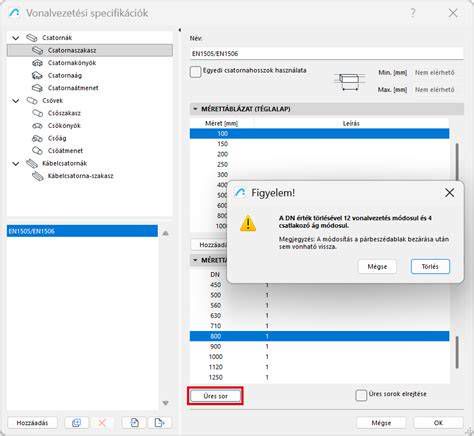474x436 pixels.
Task: Collapse the MÉRETTÁBLÁZAT (TÉGLALAP) section
Action: [x=195, y=109]
